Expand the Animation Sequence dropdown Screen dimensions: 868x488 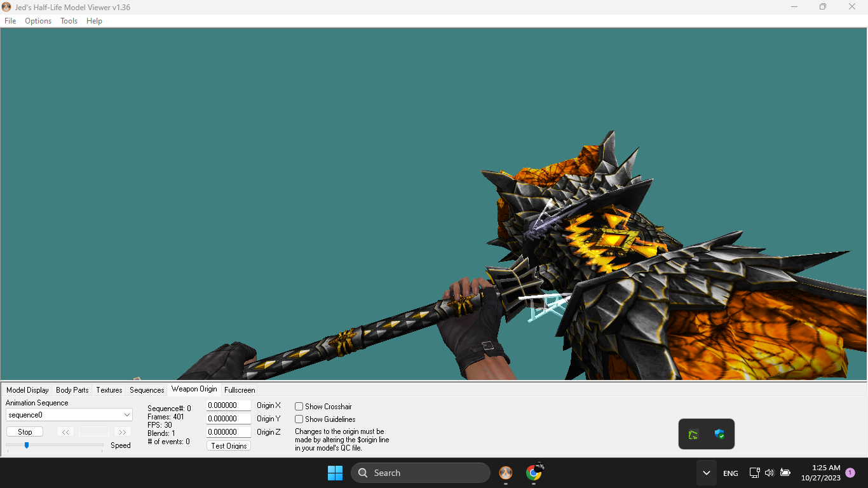(x=127, y=415)
